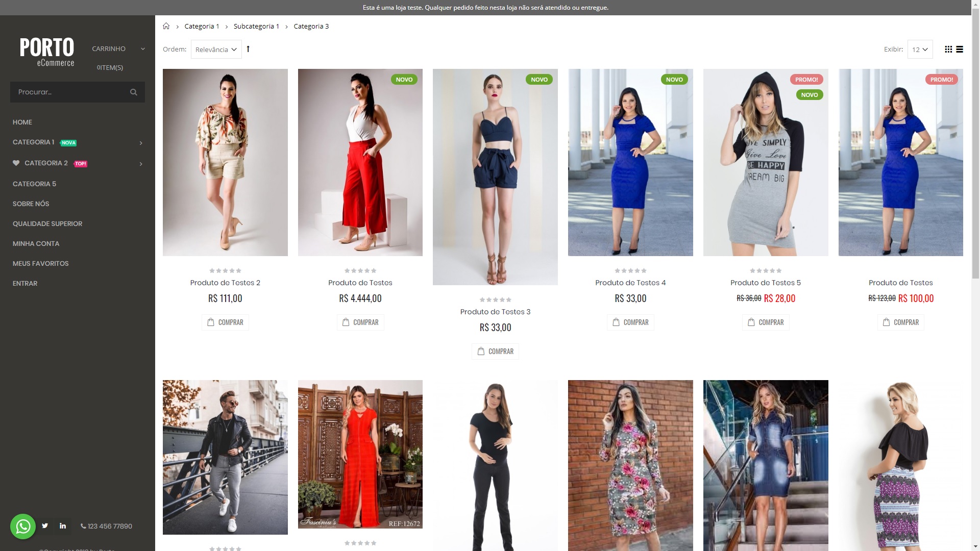980x551 pixels.
Task: Click Comprar for Produto de Testes 4
Action: coord(630,322)
